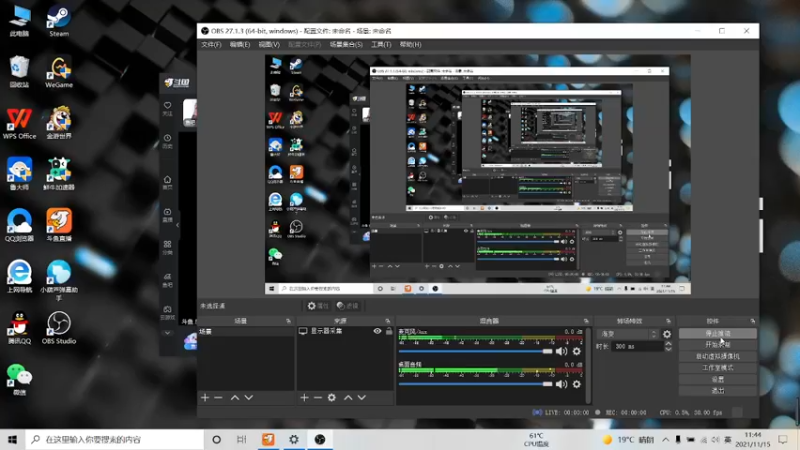Move scene down in Scenes panel
This screenshot has width=800, height=450.
click(248, 397)
